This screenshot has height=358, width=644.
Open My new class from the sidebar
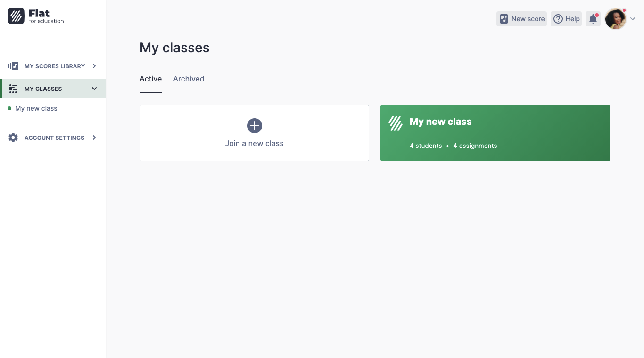(36, 108)
